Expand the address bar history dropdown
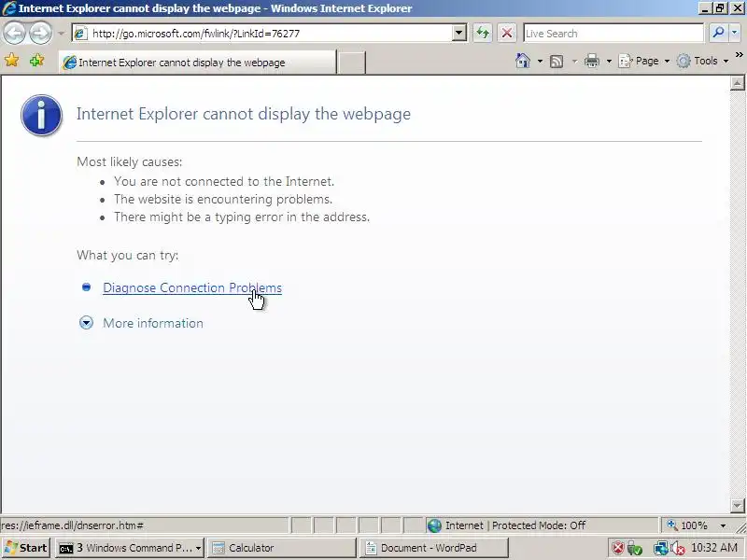This screenshot has width=747, height=560. (x=458, y=34)
